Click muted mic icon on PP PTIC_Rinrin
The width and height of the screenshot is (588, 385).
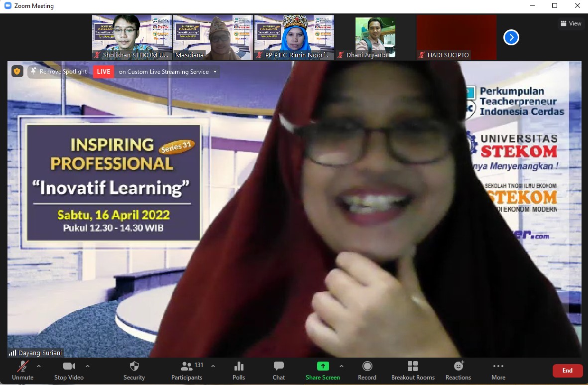(x=259, y=55)
